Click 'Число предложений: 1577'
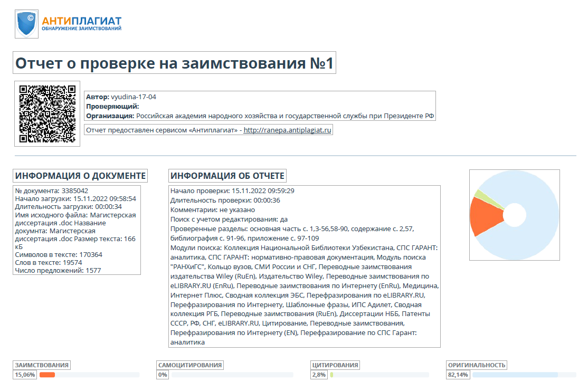This screenshot has height=391, width=588. point(58,270)
